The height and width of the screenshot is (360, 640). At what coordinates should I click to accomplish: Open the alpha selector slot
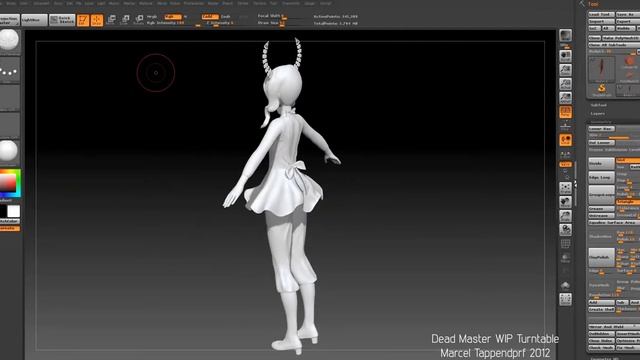(x=9, y=97)
